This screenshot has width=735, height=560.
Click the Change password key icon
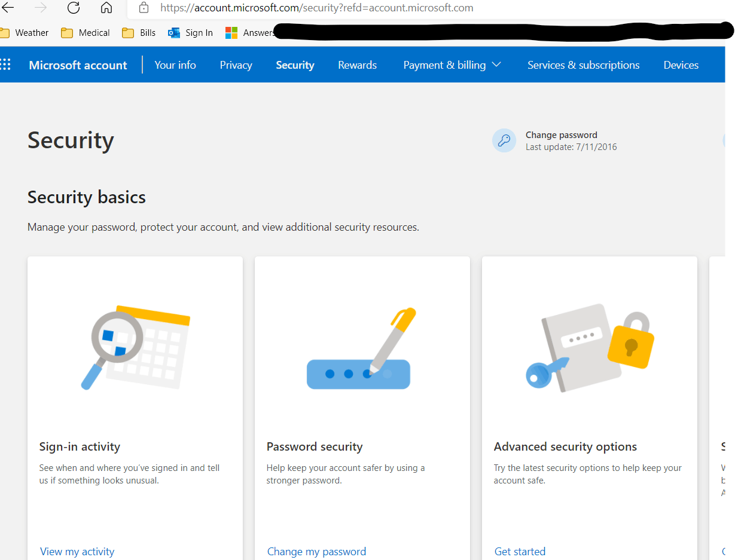tap(504, 140)
